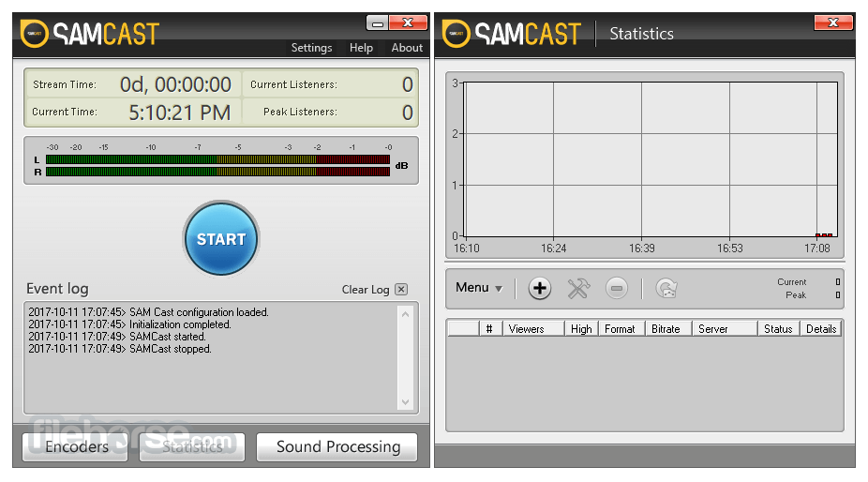868x482 pixels.
Task: Close the SAM Cast main window
Action: coord(408,23)
